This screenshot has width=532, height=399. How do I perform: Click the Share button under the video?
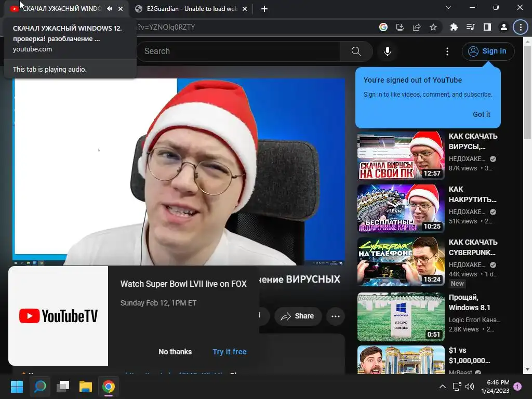click(298, 316)
